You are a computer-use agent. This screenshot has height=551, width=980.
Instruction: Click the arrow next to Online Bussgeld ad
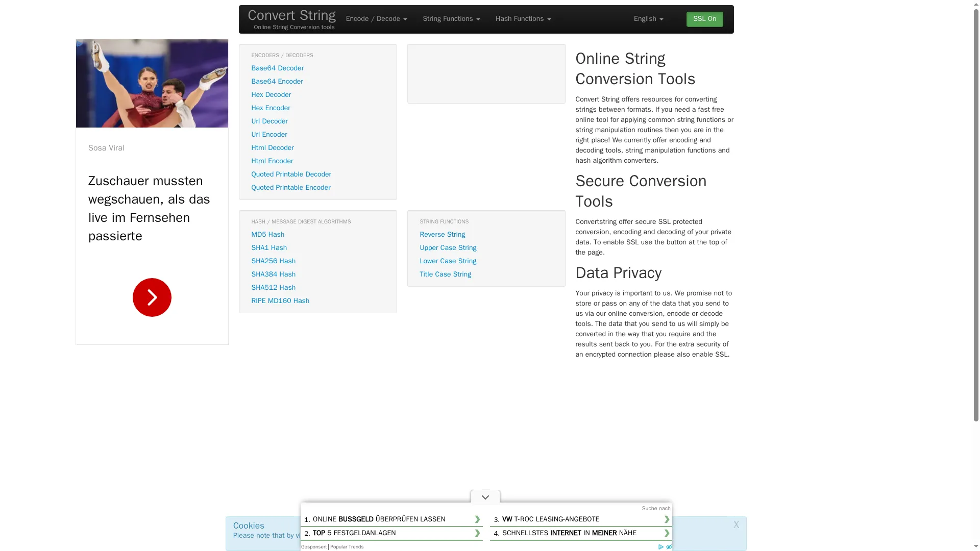(477, 519)
